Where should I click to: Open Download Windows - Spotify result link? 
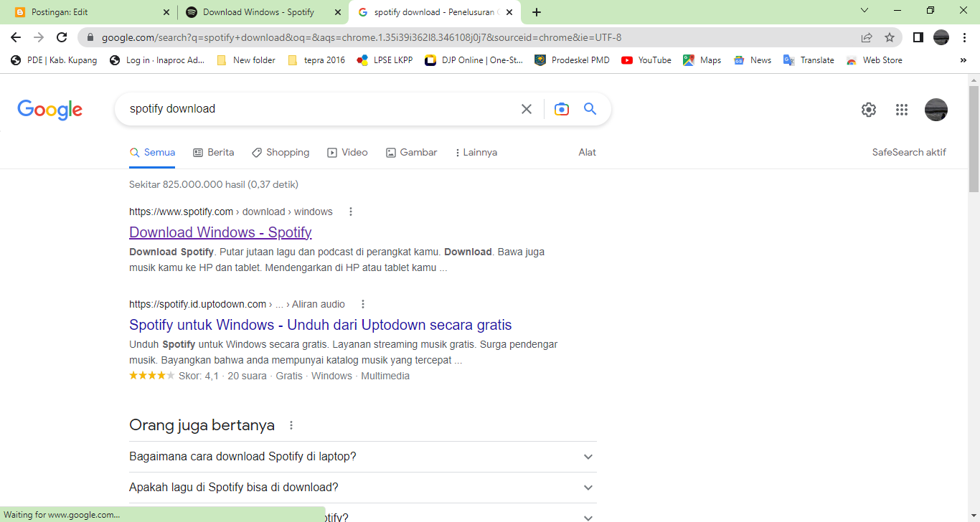pos(220,232)
